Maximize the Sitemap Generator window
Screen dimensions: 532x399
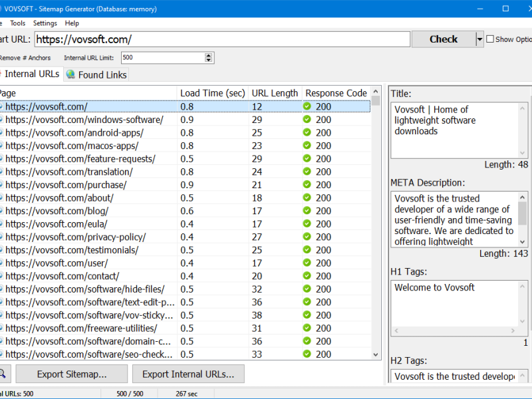505,9
